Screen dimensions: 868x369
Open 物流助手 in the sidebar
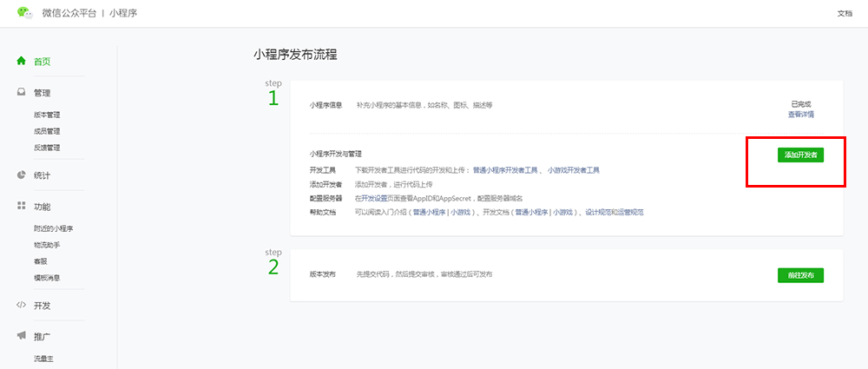[x=47, y=245]
